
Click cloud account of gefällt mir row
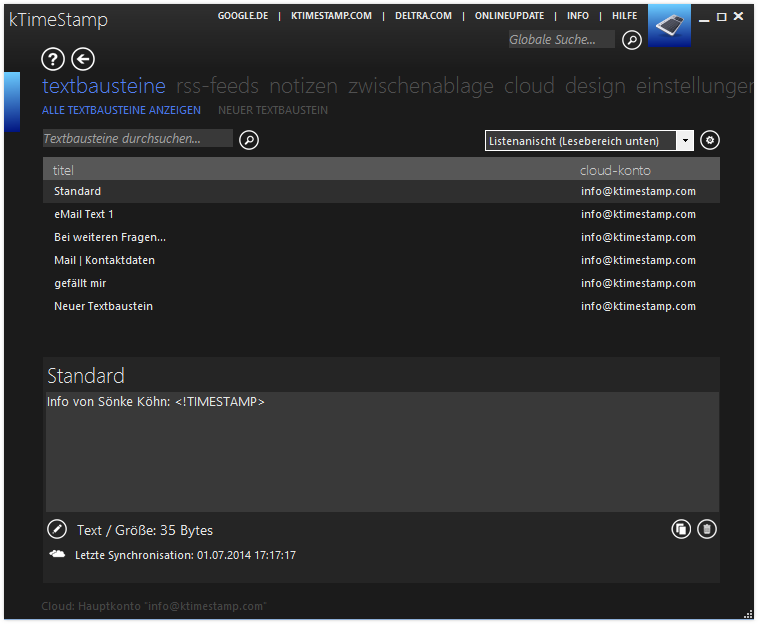pos(638,283)
